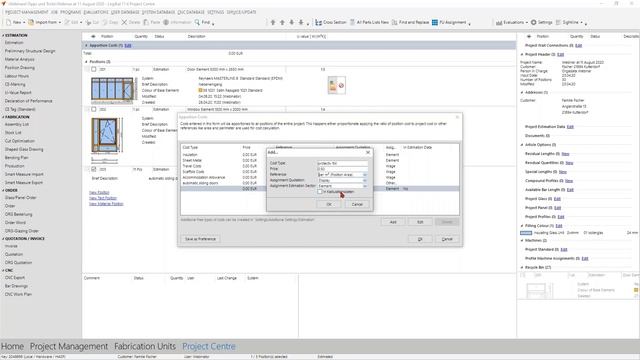Click the New Position link

pyautogui.click(x=99, y=192)
